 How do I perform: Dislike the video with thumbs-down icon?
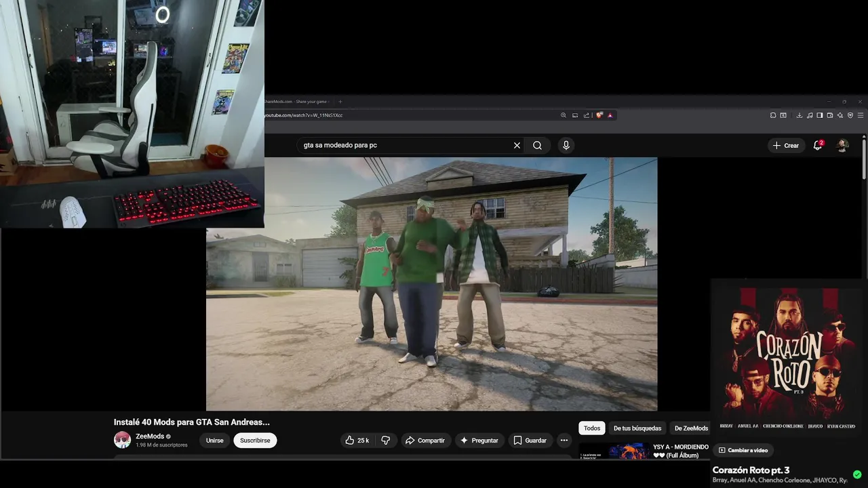(x=385, y=441)
